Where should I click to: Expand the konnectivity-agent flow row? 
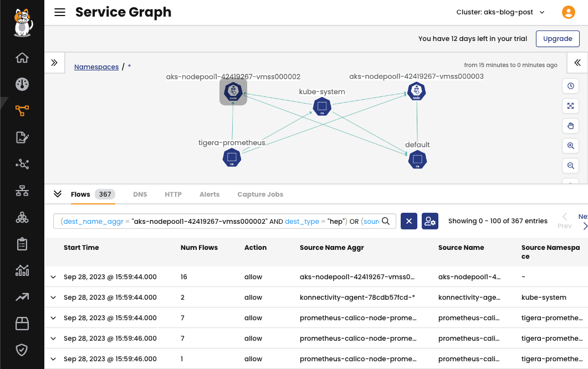[53, 298]
